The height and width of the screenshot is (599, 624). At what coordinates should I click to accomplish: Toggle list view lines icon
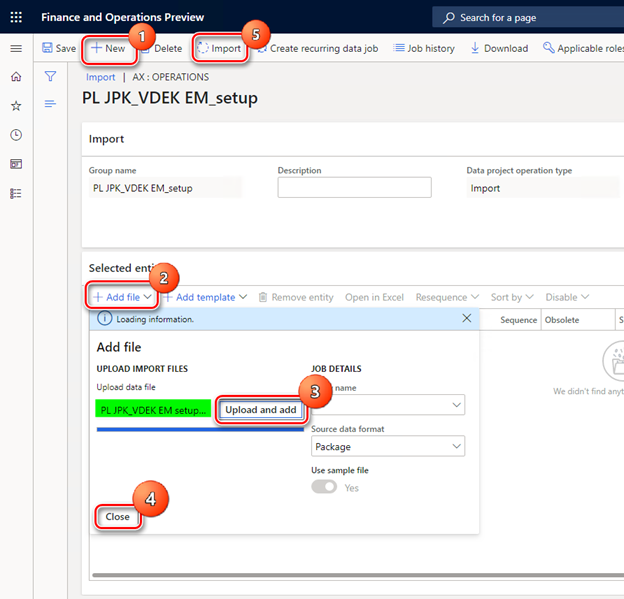click(50, 104)
